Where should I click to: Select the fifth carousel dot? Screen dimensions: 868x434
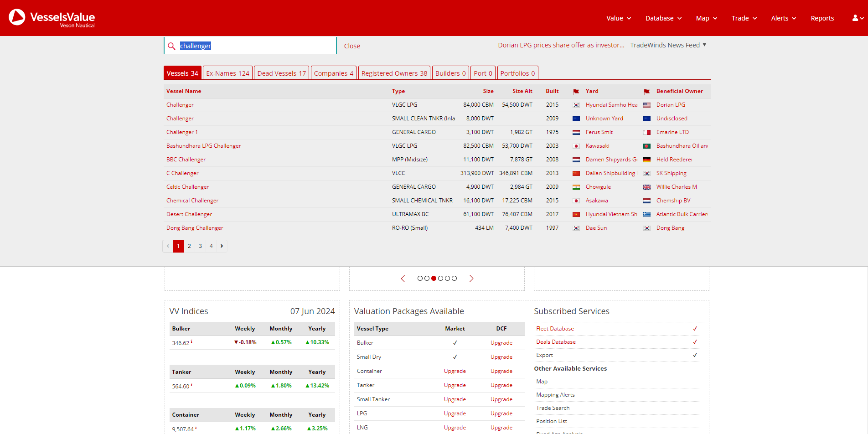447,278
